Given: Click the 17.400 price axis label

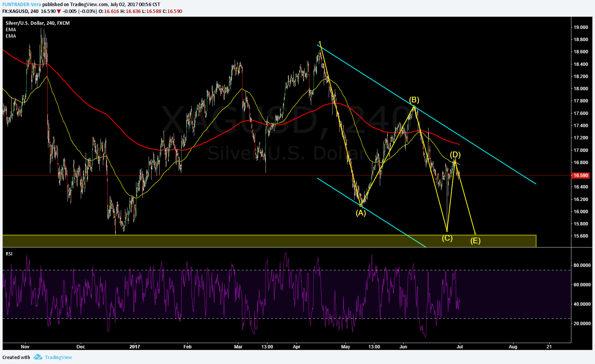Looking at the screenshot, I should pyautogui.click(x=581, y=125).
